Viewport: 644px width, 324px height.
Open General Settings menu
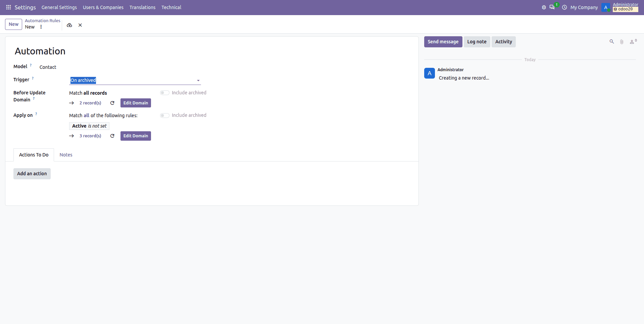click(59, 7)
